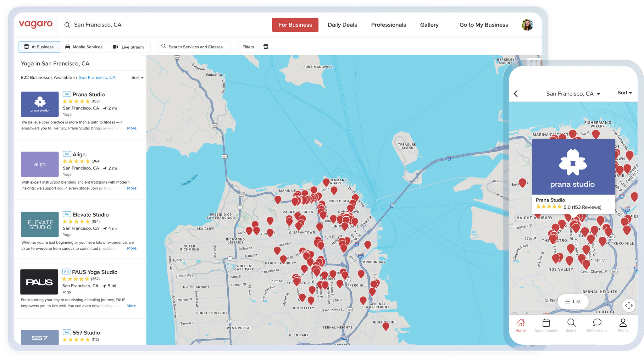The width and height of the screenshot is (644, 360).
Task: Open the Sort dropdown in business list
Action: pos(137,77)
